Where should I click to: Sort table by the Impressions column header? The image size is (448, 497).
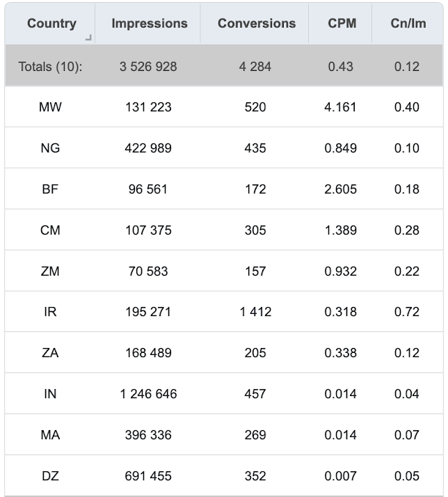pyautogui.click(x=150, y=23)
